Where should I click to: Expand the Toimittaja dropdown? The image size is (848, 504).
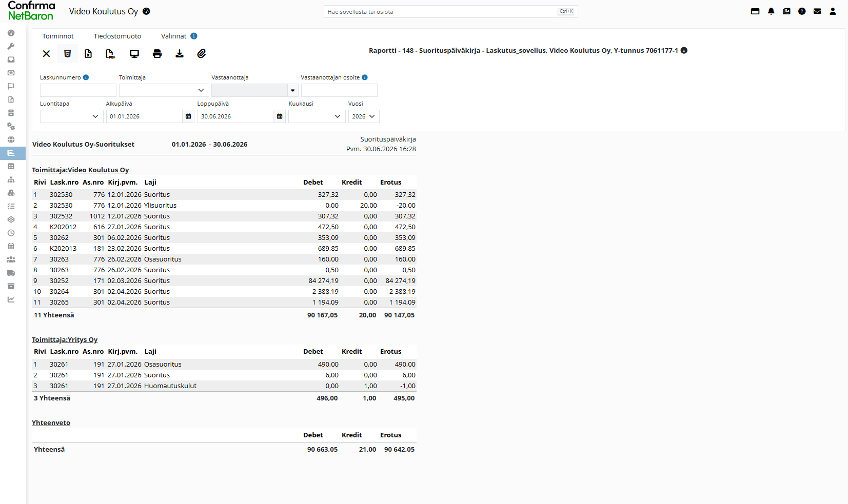click(x=164, y=90)
